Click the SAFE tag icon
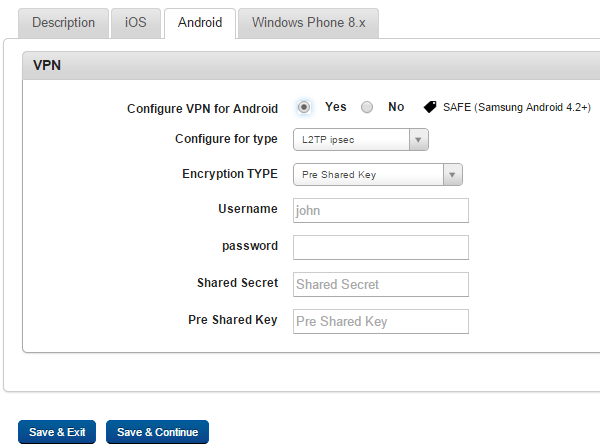 tap(430, 107)
